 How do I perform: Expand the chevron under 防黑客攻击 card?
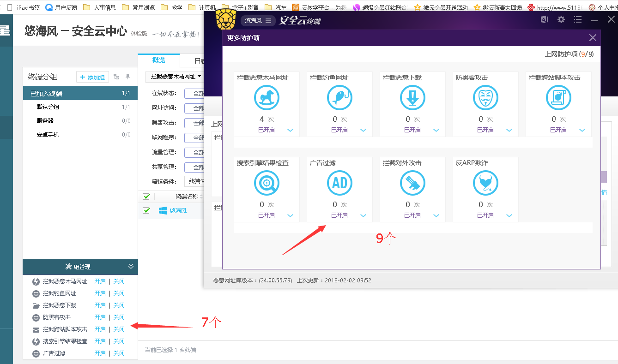[509, 130]
